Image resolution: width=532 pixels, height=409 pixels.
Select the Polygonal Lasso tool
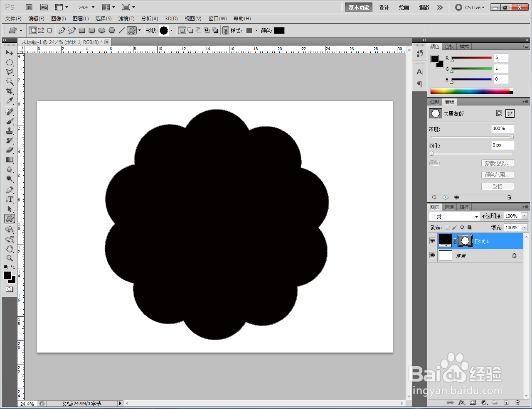point(10,72)
